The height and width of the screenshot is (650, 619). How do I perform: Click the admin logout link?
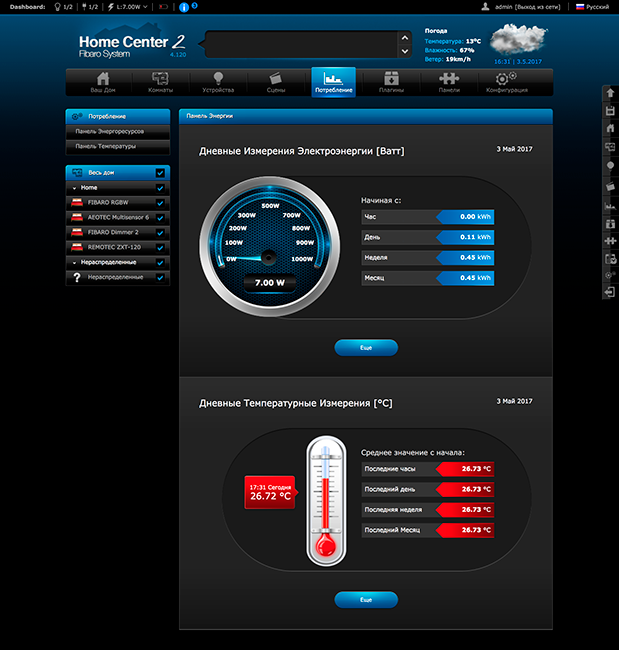click(538, 7)
